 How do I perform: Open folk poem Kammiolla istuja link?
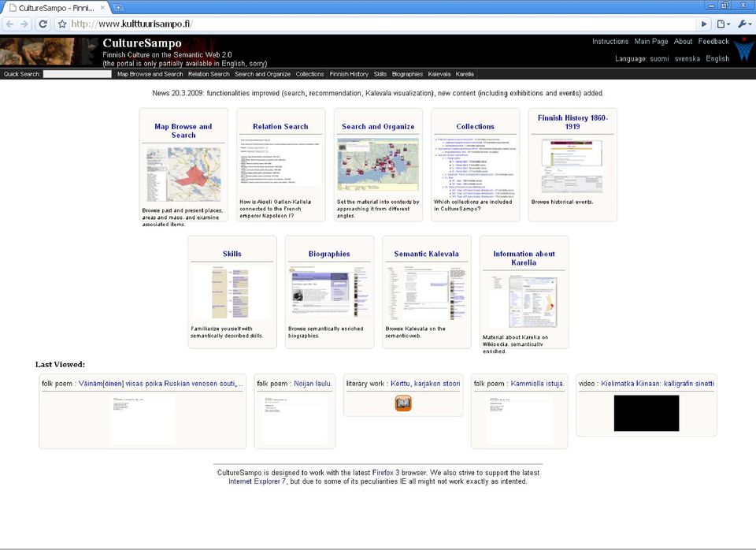(x=537, y=384)
